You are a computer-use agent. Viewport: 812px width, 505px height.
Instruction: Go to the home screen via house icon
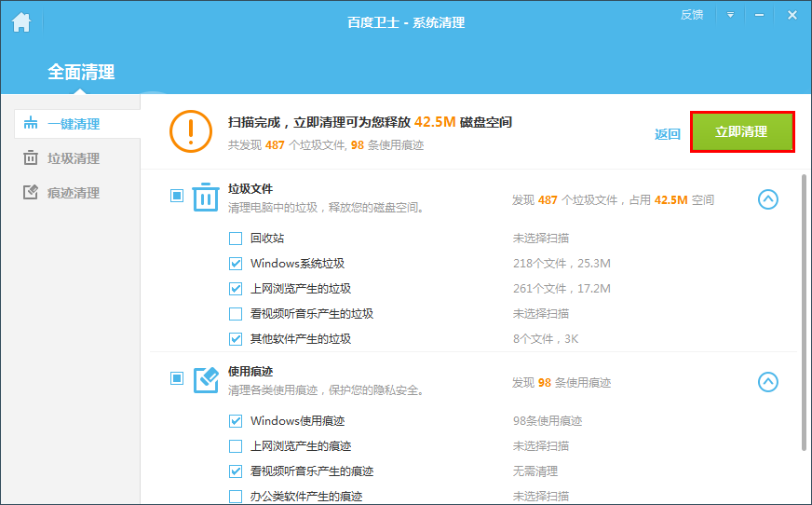coord(21,22)
